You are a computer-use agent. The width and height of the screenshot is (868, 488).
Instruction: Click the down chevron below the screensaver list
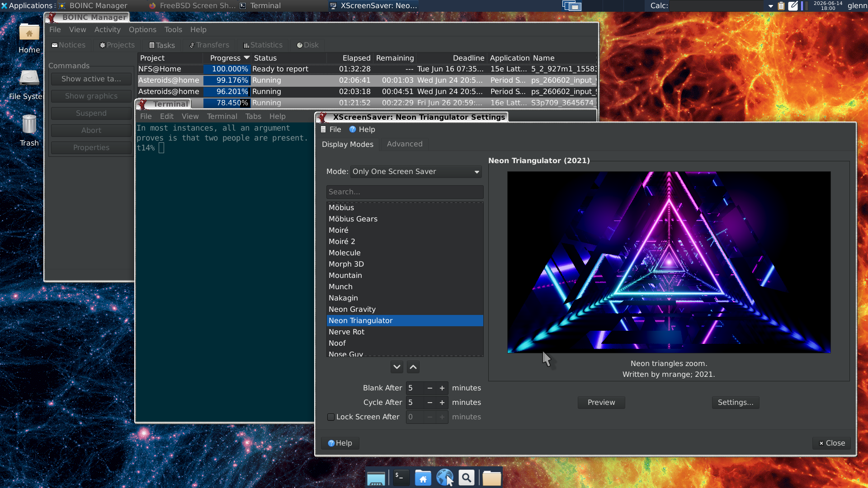point(397,367)
